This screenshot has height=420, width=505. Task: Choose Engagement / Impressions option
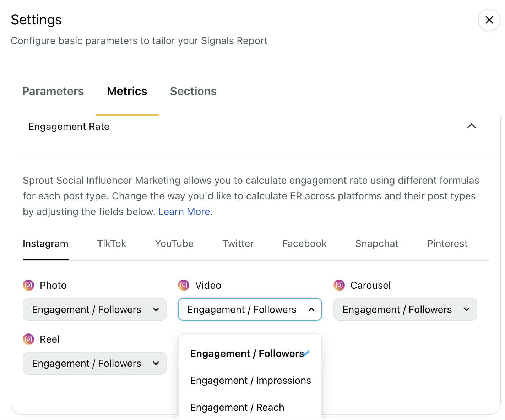(250, 381)
